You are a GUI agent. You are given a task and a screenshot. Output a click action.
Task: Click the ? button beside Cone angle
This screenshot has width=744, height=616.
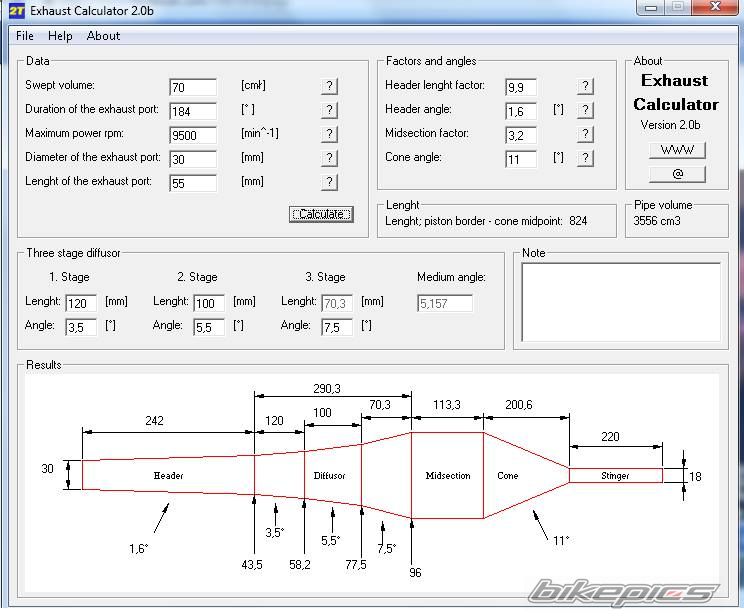(585, 159)
